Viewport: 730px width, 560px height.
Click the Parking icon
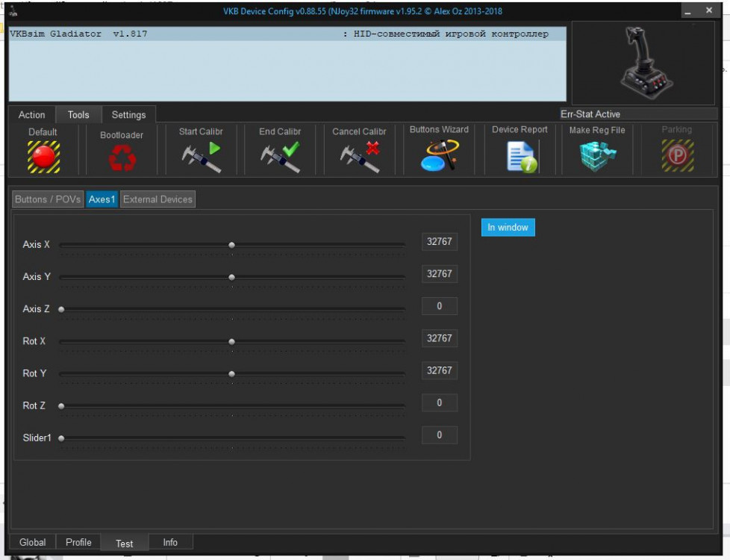point(678,155)
